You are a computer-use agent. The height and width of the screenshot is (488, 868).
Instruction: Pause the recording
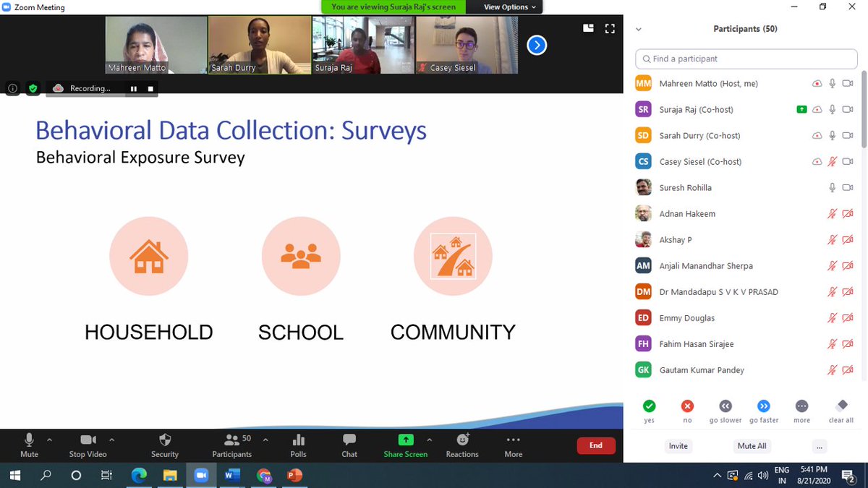point(133,88)
